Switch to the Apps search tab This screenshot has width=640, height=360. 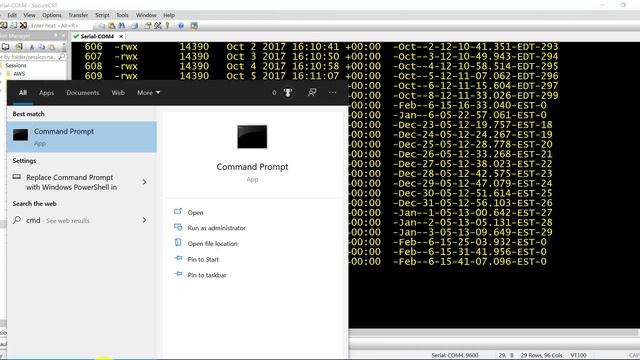coord(47,93)
